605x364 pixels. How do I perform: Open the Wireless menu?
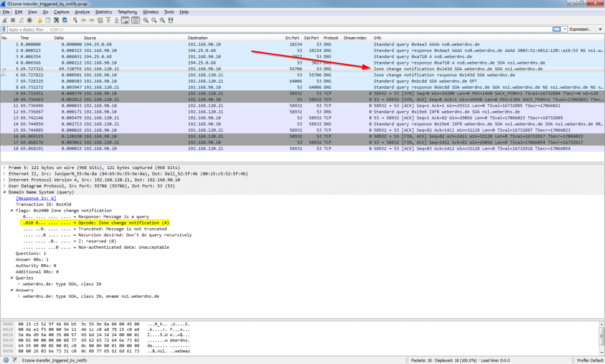[x=151, y=12]
